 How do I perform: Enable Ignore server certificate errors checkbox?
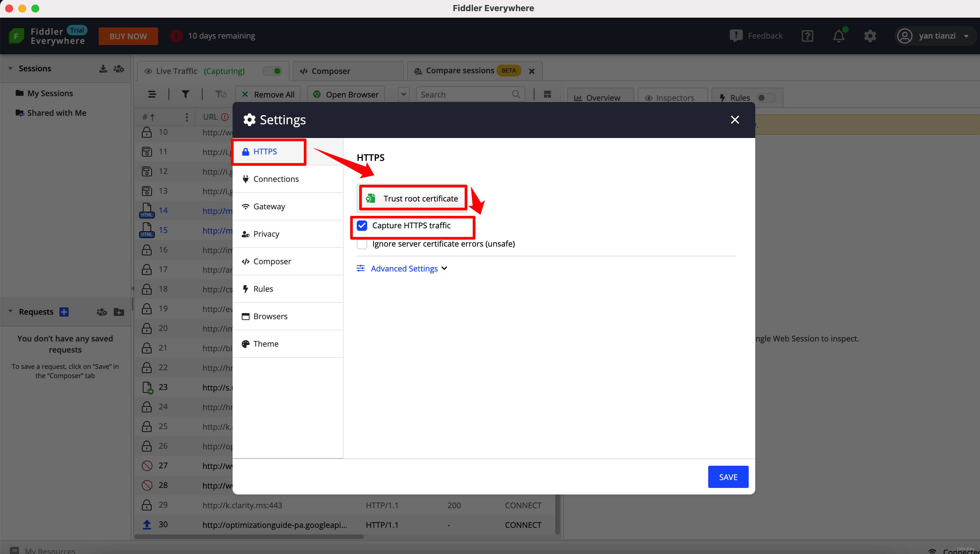point(362,244)
